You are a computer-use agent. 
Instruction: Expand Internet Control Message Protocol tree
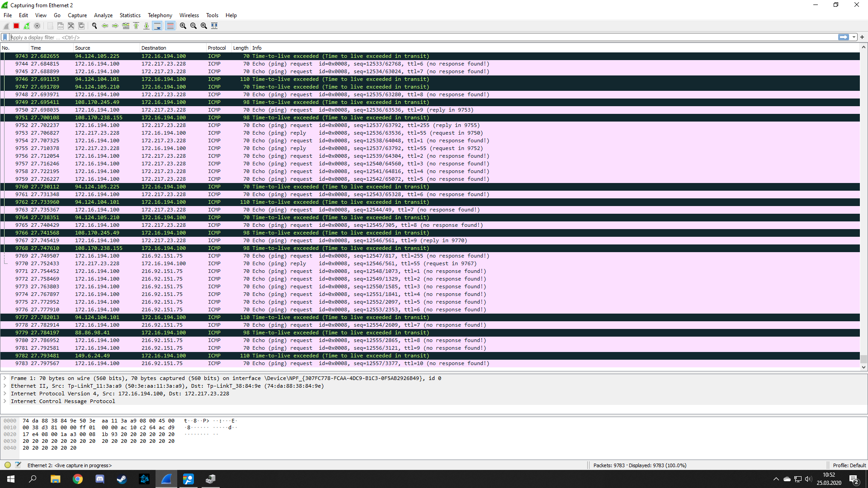pos(5,401)
